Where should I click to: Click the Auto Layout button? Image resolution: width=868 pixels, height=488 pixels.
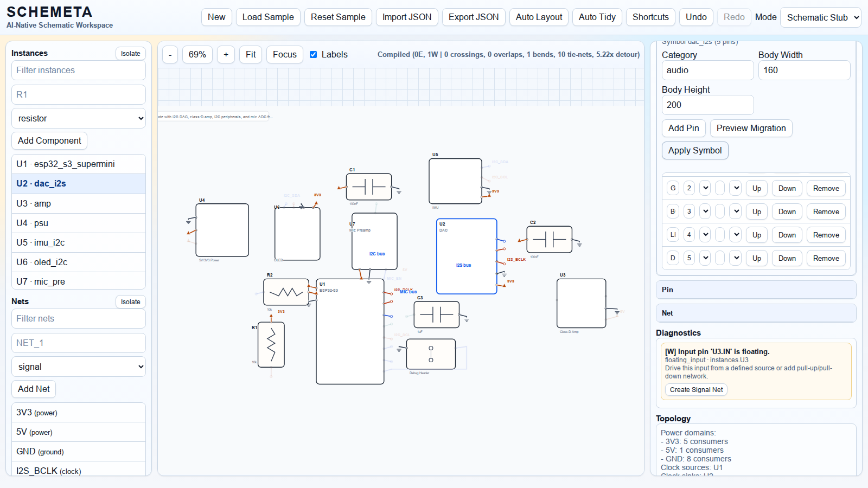(539, 17)
